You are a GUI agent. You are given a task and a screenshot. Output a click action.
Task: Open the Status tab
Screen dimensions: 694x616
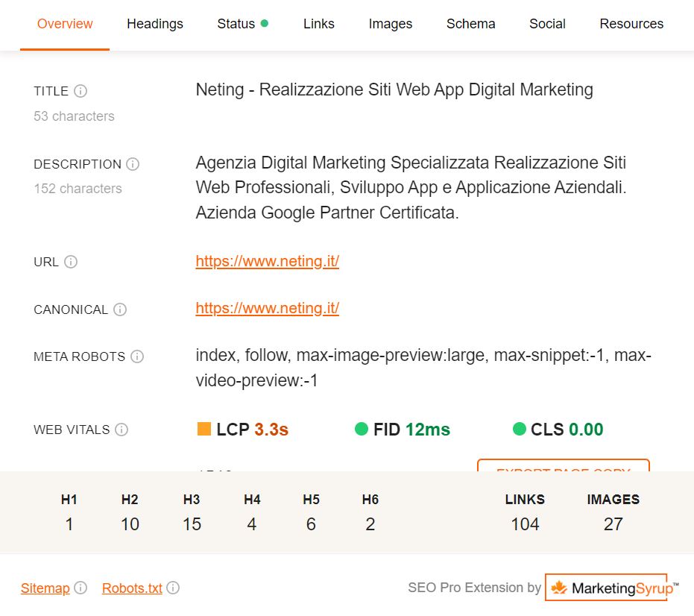click(x=242, y=23)
